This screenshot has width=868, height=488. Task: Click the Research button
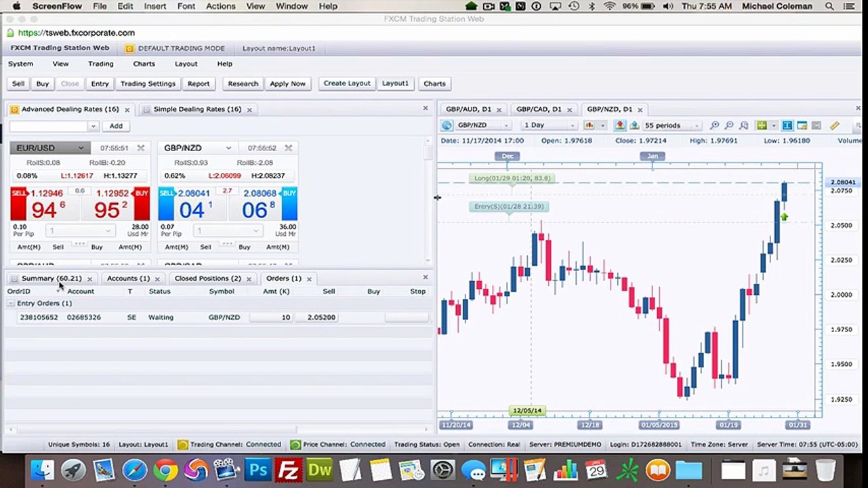pyautogui.click(x=243, y=84)
